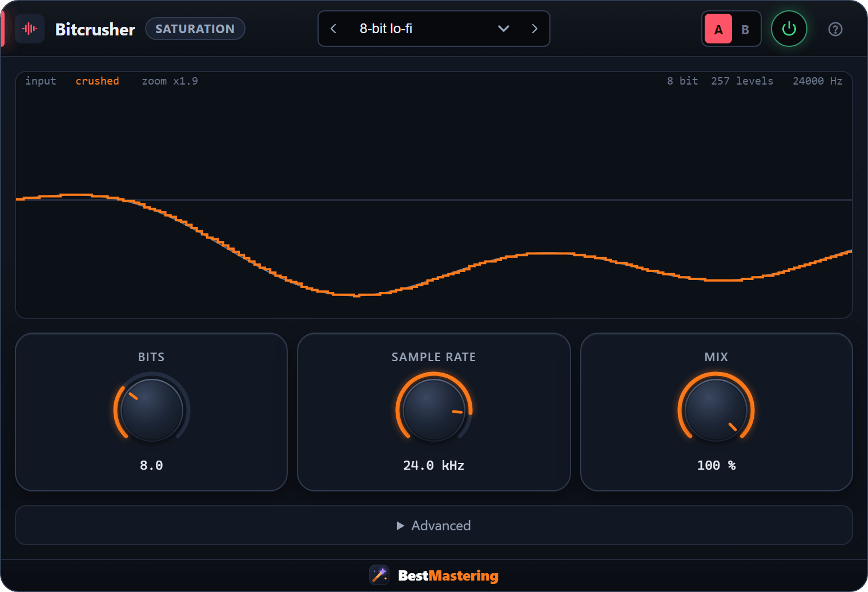Open the help question mark icon
This screenshot has height=592, width=868.
coord(835,29)
